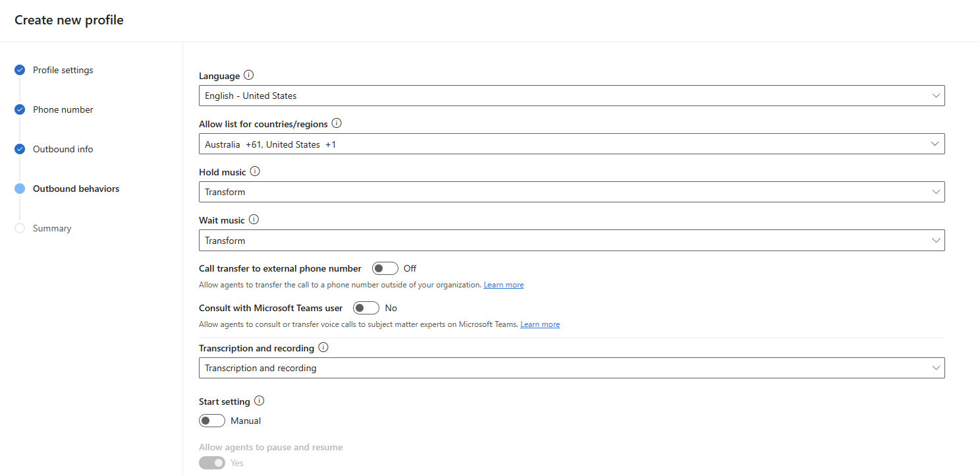Click the Hold music info icon
The image size is (980, 476).
[255, 171]
